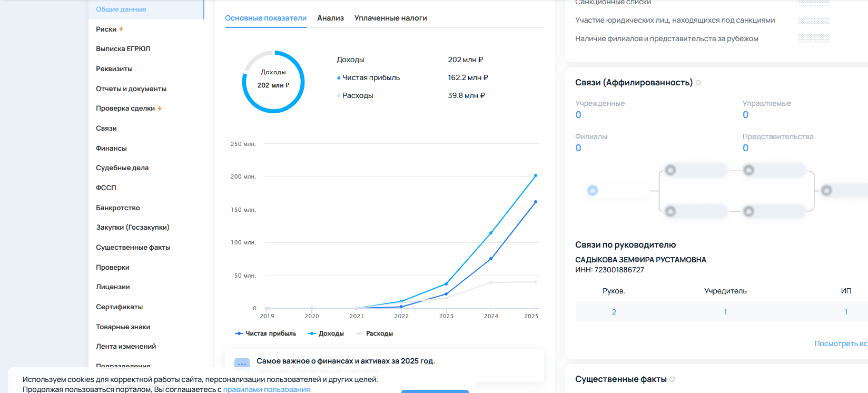The width and height of the screenshot is (868, 393).
Task: Click info icon next to Связи (Аффилированность)
Action: click(x=698, y=83)
